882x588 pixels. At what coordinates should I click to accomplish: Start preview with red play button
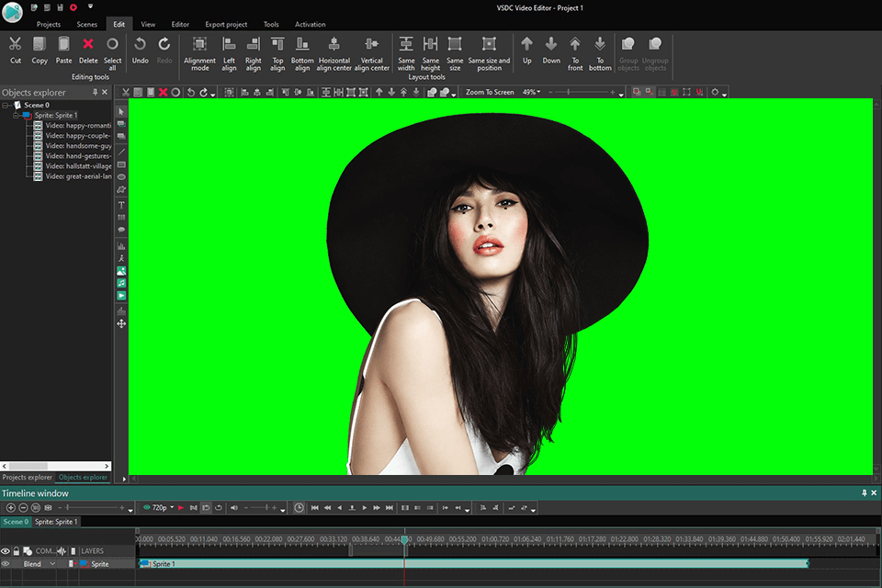[181, 507]
